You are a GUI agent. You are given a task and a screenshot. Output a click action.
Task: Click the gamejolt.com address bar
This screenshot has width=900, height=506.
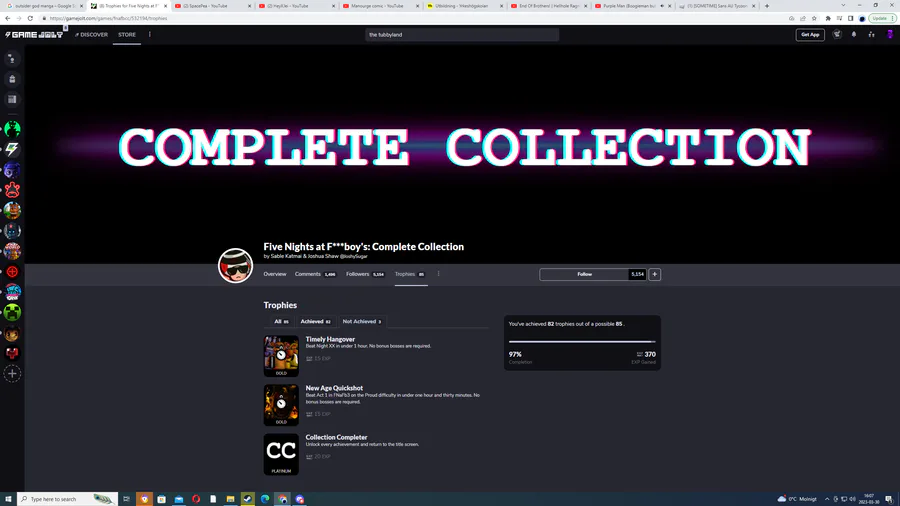pyautogui.click(x=413, y=18)
